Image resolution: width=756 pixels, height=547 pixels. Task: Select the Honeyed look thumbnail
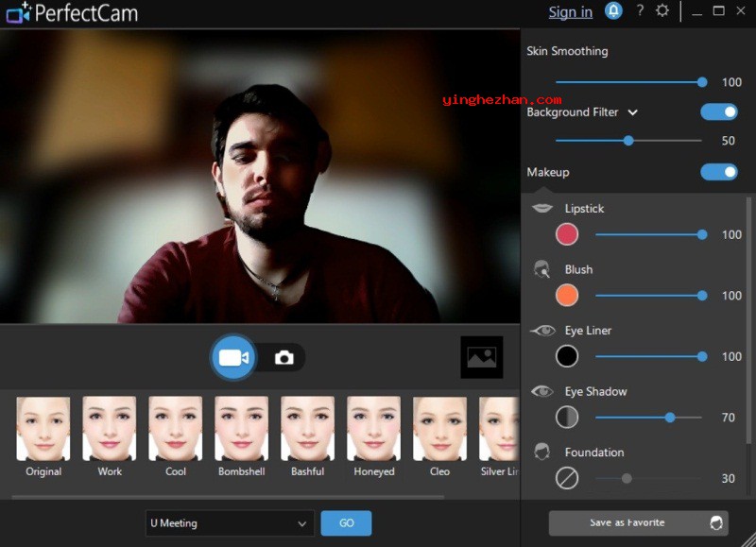(373, 429)
